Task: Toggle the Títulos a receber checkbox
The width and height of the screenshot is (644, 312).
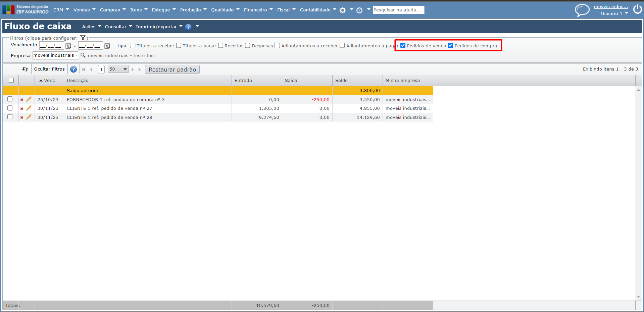Action: tap(133, 46)
